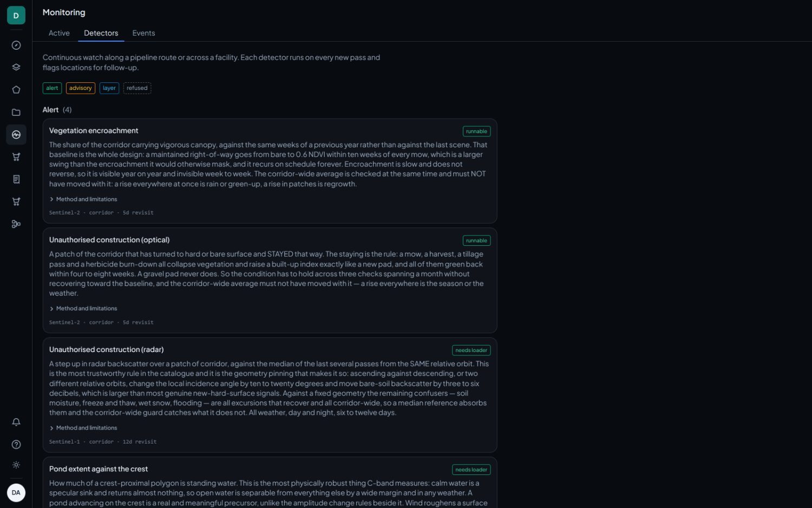The height and width of the screenshot is (508, 812).
Task: Click the Unauthorised construction (optical) title
Action: point(109,240)
